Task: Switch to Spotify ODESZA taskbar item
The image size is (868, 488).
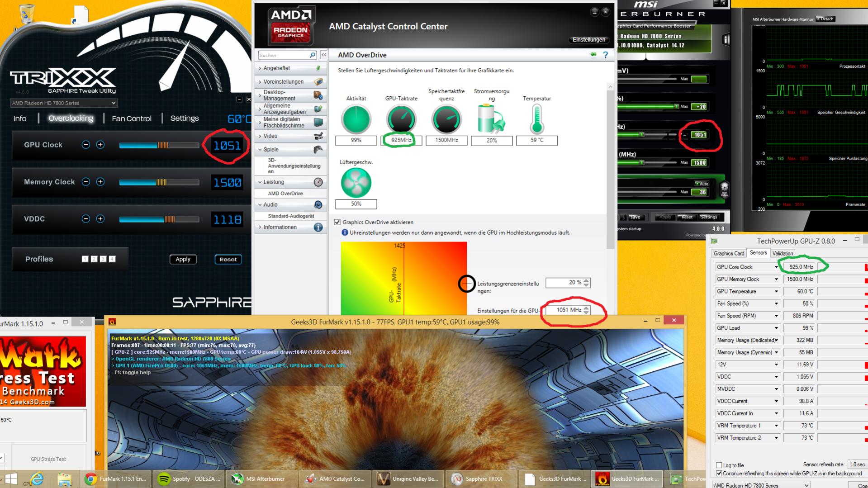Action: (190, 479)
